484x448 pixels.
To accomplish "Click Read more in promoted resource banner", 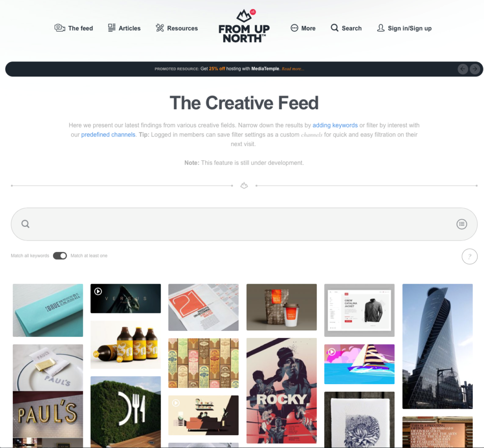I will [293, 69].
